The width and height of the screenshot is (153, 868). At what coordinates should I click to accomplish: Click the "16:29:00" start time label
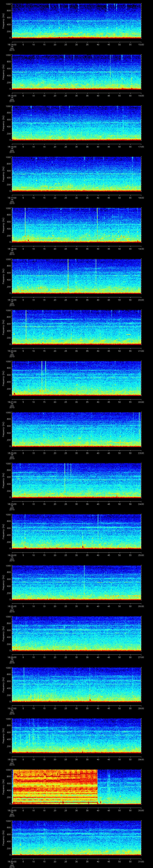(12, 810)
